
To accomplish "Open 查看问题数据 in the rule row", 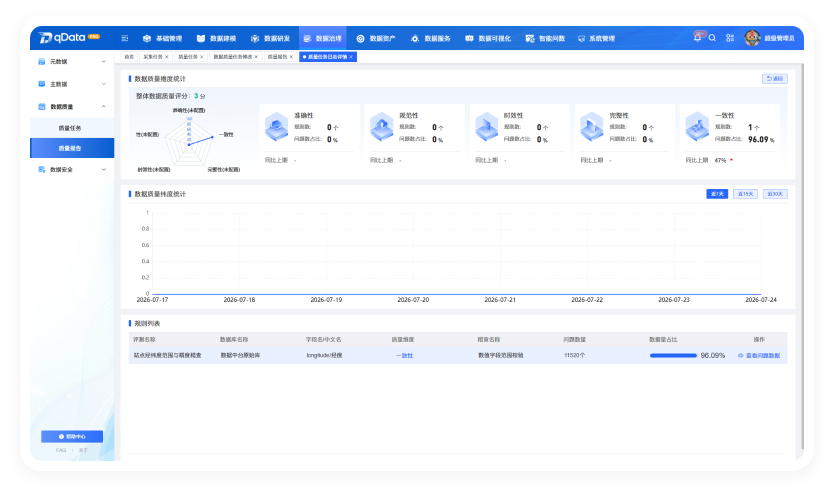I will coord(759,356).
